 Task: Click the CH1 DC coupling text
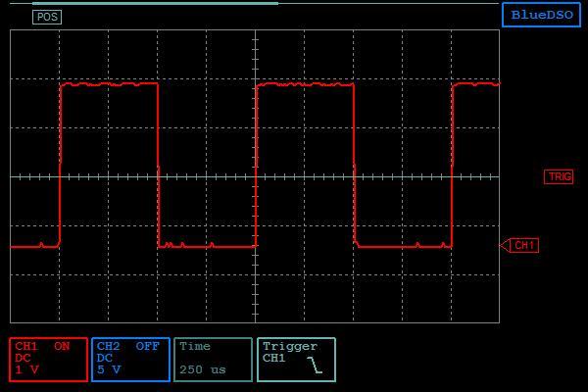(23, 358)
